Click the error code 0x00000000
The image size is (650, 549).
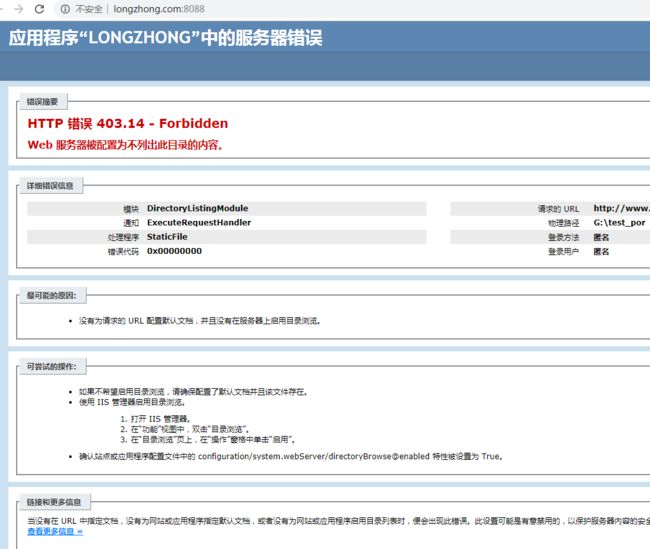tap(174, 251)
